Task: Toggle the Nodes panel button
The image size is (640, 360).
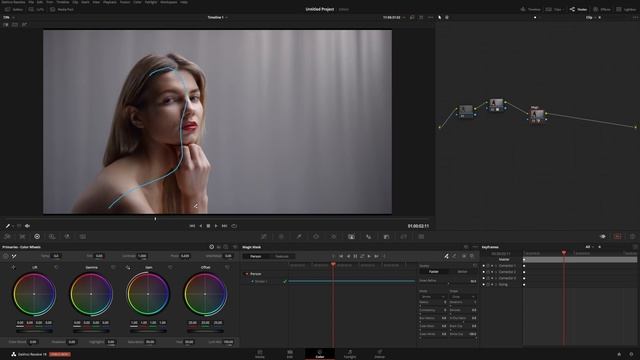Action: pyautogui.click(x=578, y=9)
